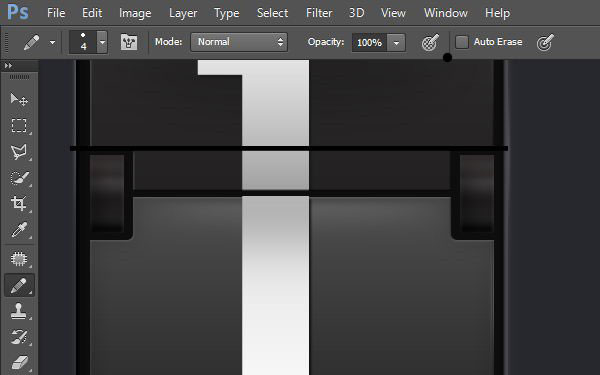Select the Eyedropper tool
This screenshot has height=375, width=600.
(x=19, y=230)
